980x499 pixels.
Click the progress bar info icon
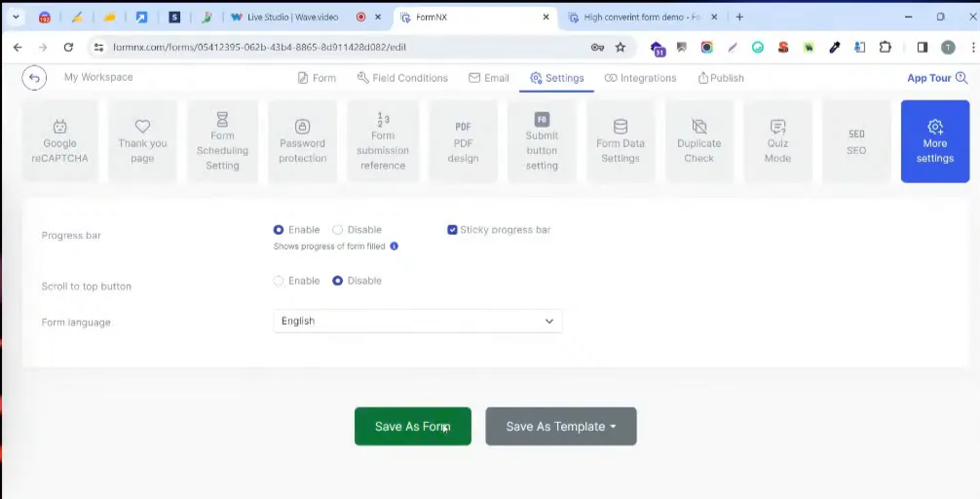[394, 247]
